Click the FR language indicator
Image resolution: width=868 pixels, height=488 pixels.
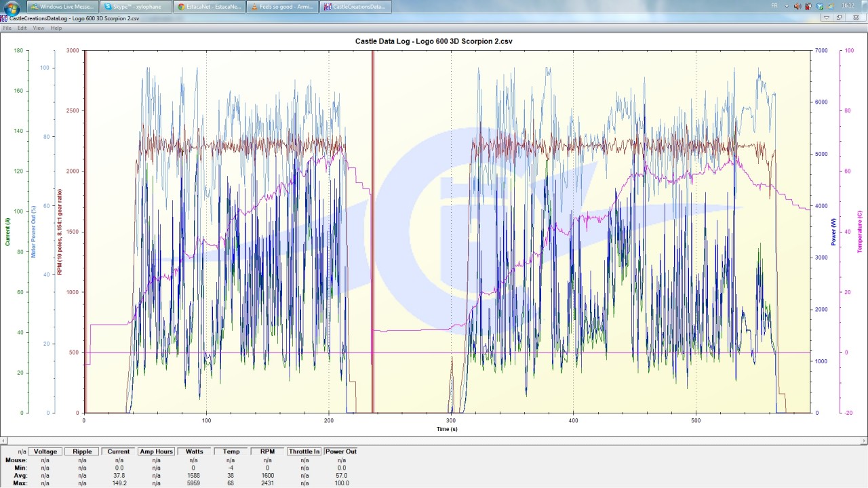click(774, 6)
